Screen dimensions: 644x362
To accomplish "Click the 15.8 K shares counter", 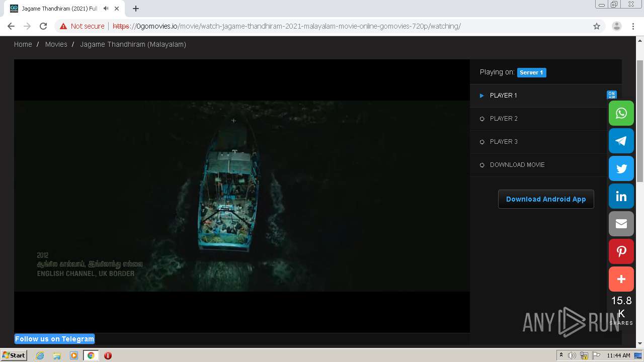I will click(621, 310).
